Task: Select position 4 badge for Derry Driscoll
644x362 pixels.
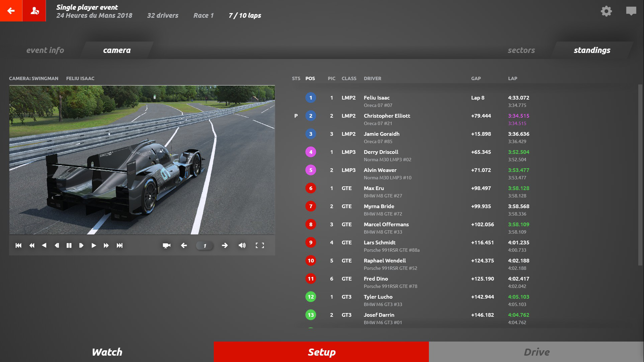Action: pos(311,152)
